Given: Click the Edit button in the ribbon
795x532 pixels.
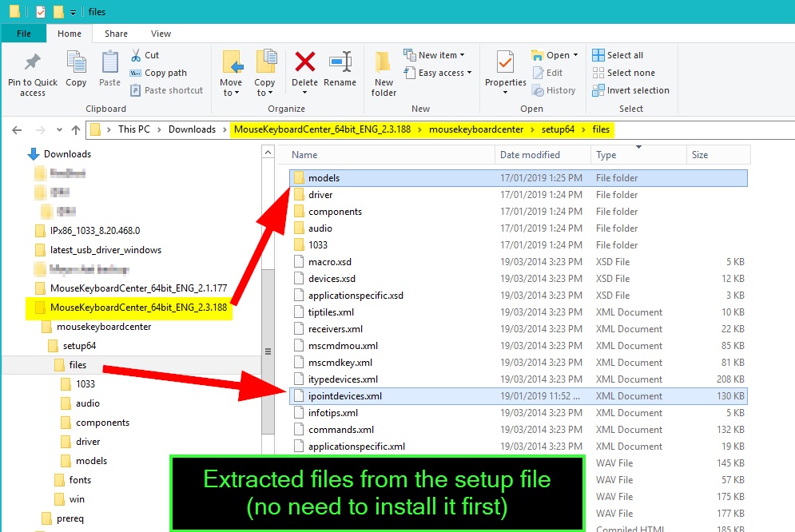Looking at the screenshot, I should pyautogui.click(x=547, y=73).
